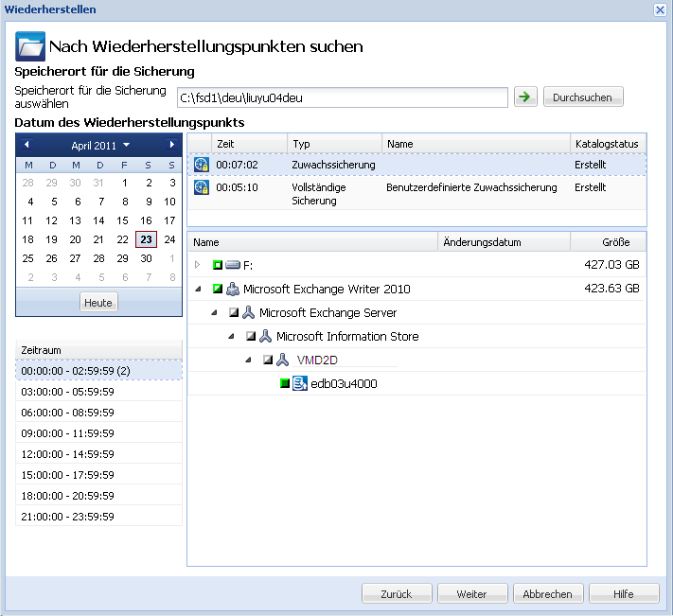Click the backup location path field
The image size is (673, 616).
tap(342, 97)
